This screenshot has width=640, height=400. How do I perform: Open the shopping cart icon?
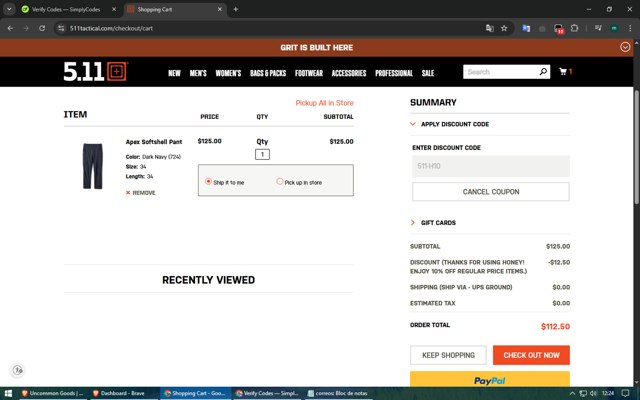(565, 71)
